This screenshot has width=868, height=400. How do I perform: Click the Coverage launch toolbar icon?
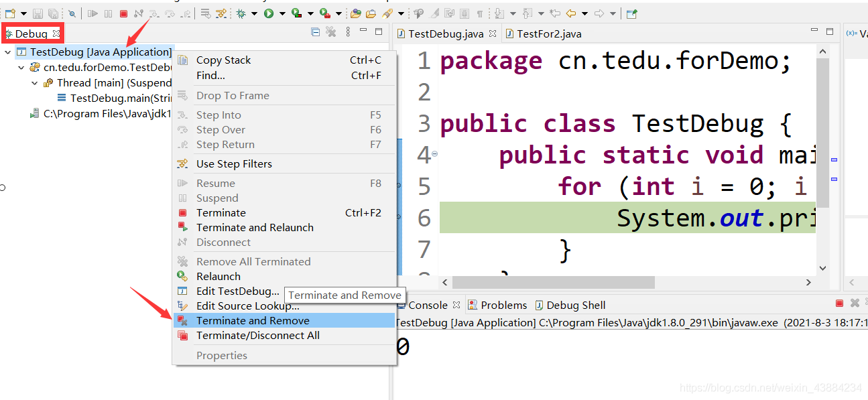(x=296, y=13)
